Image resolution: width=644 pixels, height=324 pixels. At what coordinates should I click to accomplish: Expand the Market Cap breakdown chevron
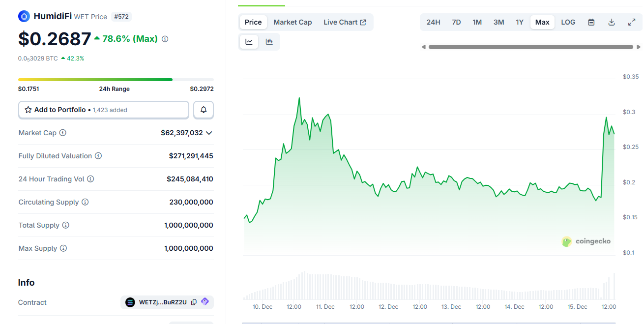tap(208, 133)
